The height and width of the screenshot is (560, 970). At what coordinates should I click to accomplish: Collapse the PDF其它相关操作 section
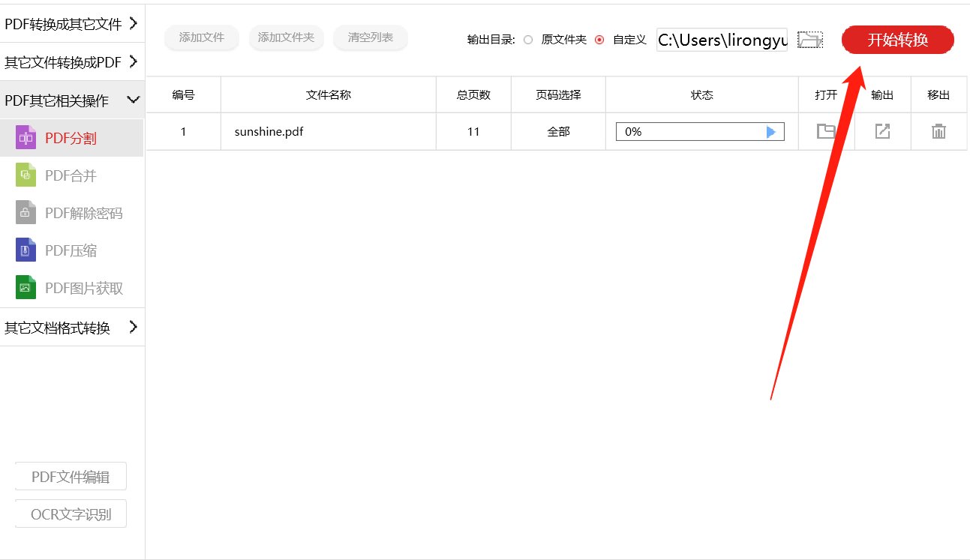[x=71, y=99]
